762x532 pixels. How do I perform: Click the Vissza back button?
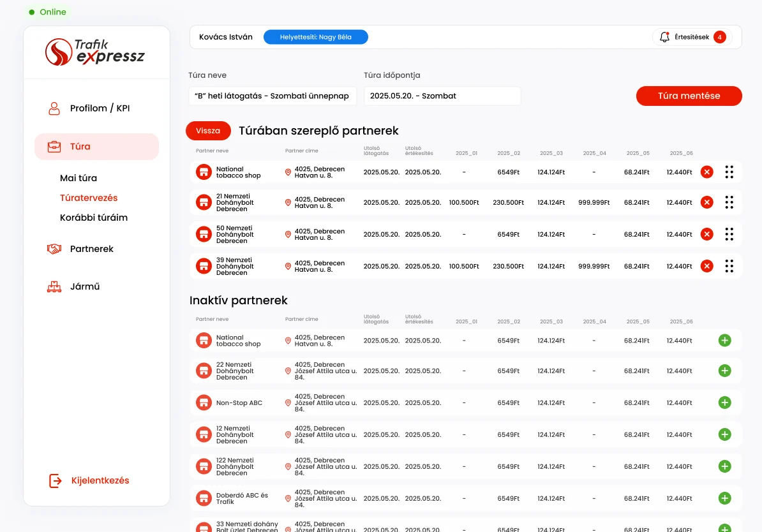tap(208, 131)
